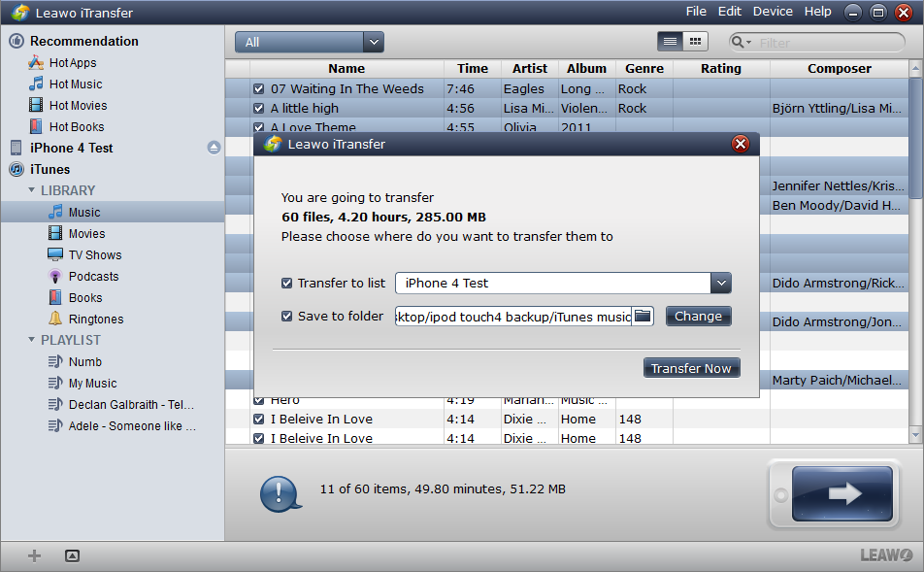Browse folder icon in save path field
The width and height of the screenshot is (924, 572).
click(x=643, y=316)
